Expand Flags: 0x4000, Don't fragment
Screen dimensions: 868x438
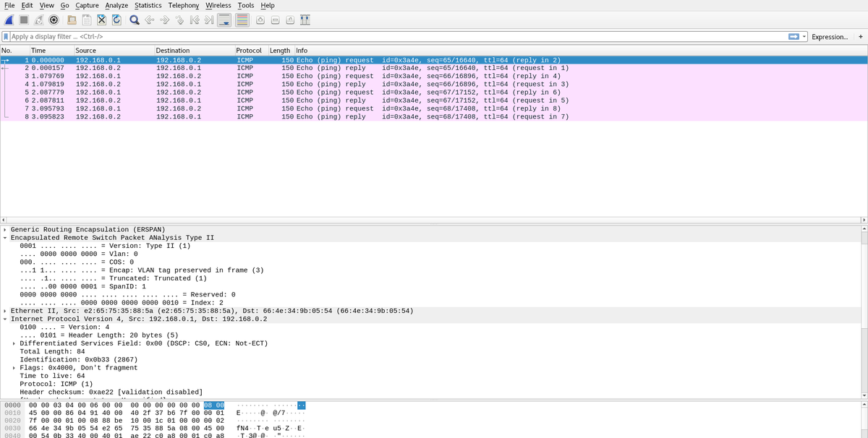(x=14, y=367)
